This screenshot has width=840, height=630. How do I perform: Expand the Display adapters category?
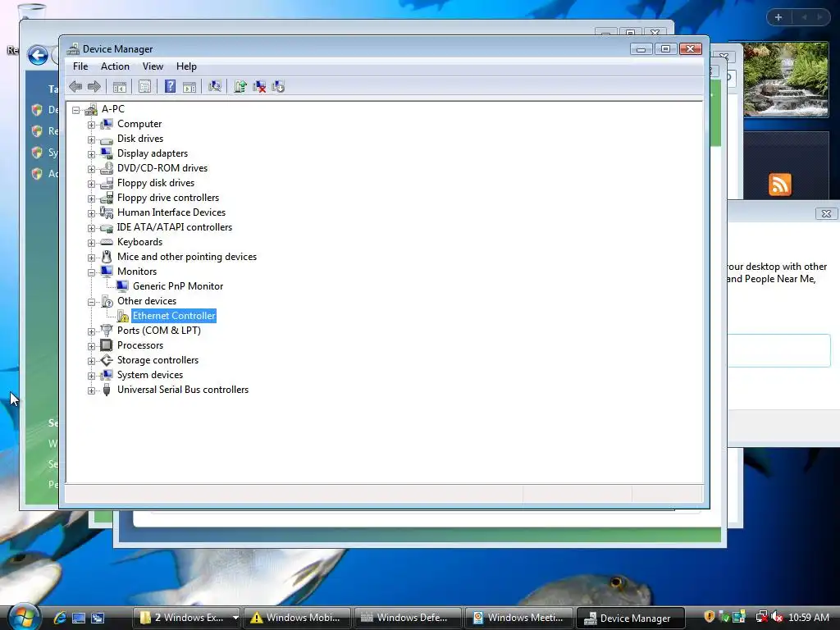coord(91,154)
